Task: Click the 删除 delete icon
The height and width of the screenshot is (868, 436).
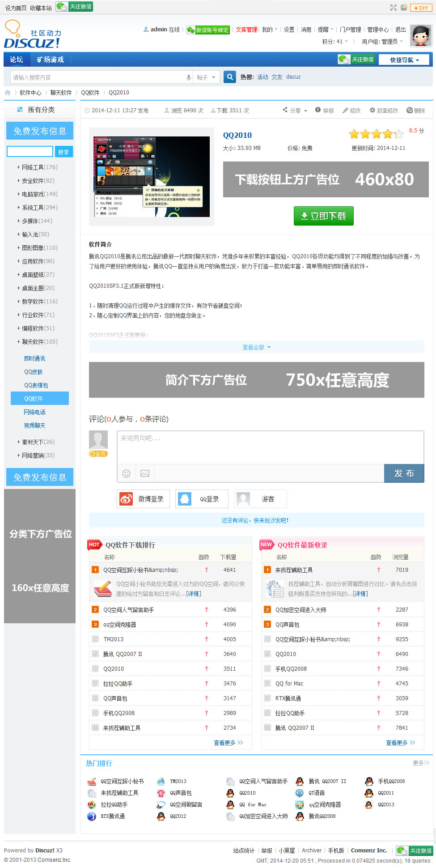Action: (409, 110)
